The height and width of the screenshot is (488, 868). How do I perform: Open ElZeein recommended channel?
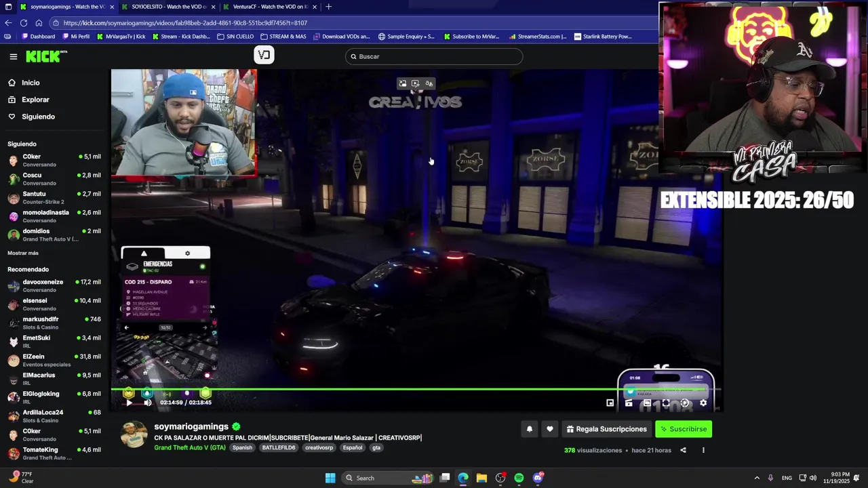click(x=54, y=360)
